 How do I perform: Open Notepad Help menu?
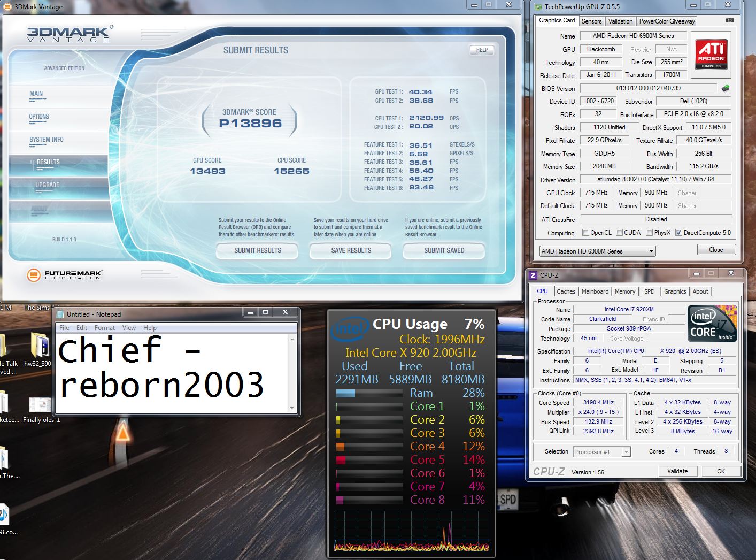pyautogui.click(x=150, y=328)
